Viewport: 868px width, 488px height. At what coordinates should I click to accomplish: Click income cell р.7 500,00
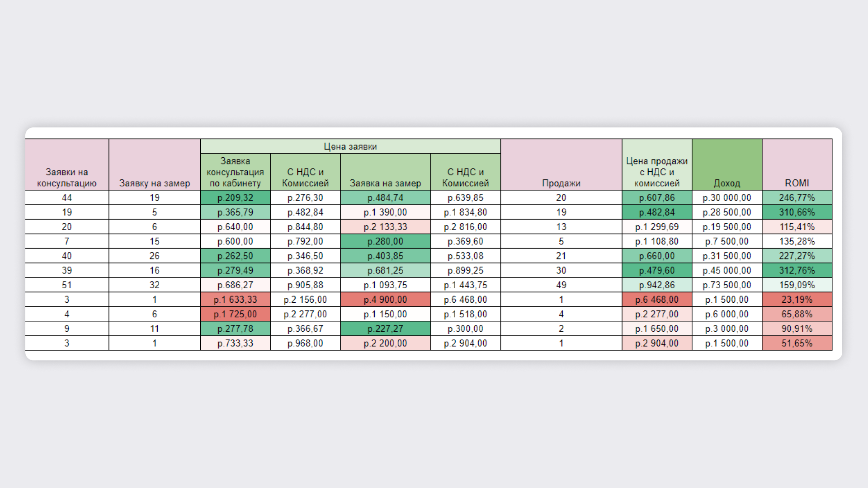(x=727, y=241)
